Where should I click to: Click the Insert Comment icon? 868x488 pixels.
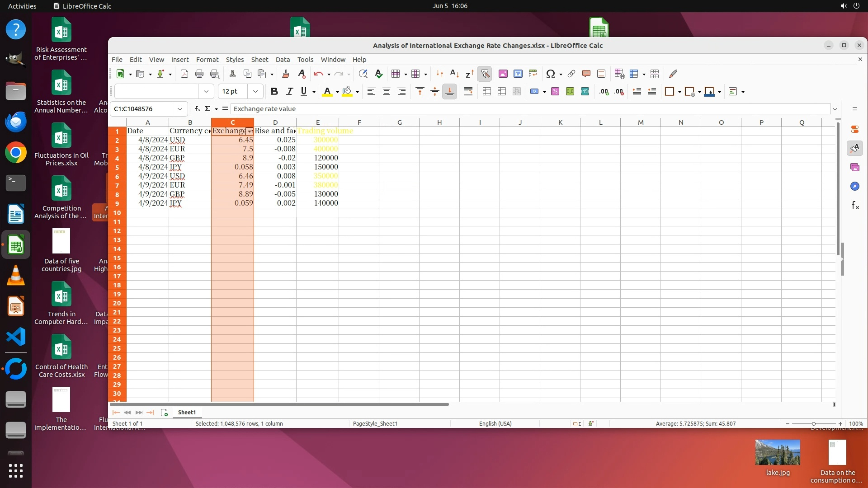[586, 74]
